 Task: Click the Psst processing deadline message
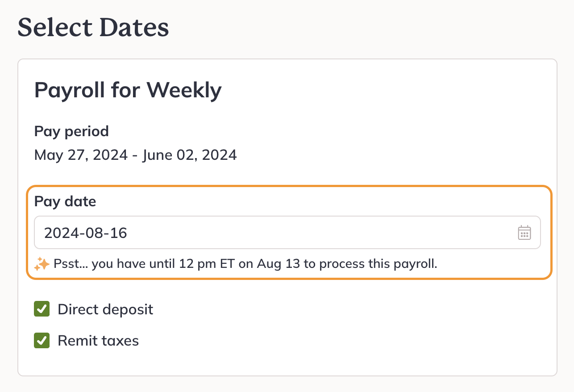245,264
